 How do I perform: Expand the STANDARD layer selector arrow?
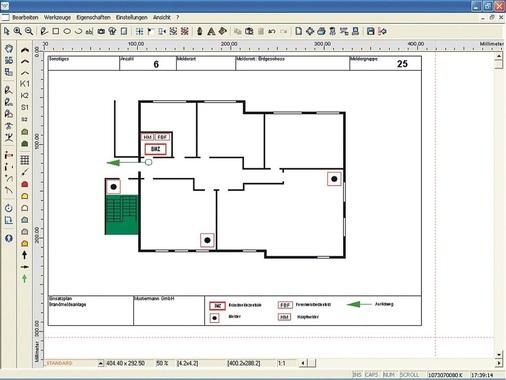click(101, 363)
